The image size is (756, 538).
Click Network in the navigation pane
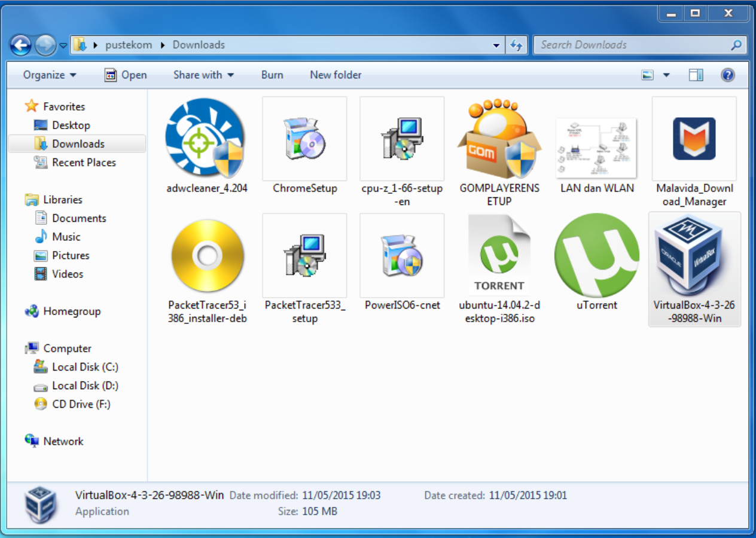63,441
